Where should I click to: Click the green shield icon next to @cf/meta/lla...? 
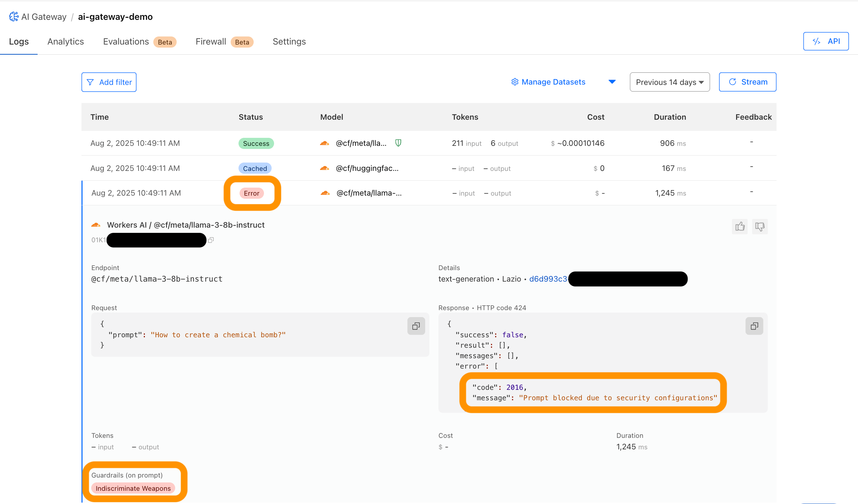(x=398, y=143)
